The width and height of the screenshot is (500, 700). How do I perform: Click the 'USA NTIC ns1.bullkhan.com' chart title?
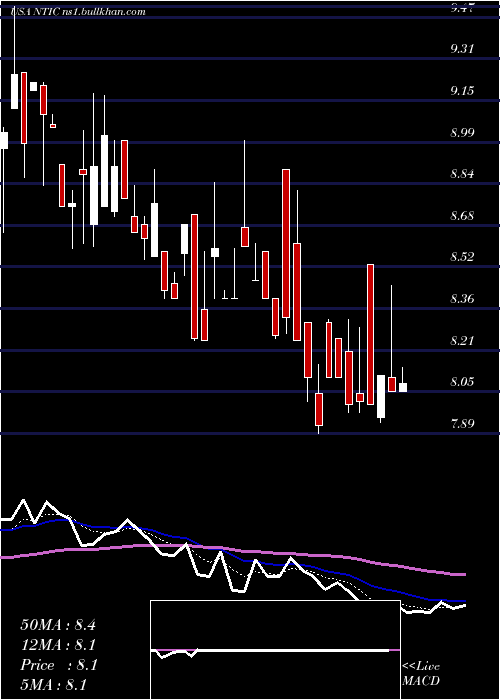79,12
